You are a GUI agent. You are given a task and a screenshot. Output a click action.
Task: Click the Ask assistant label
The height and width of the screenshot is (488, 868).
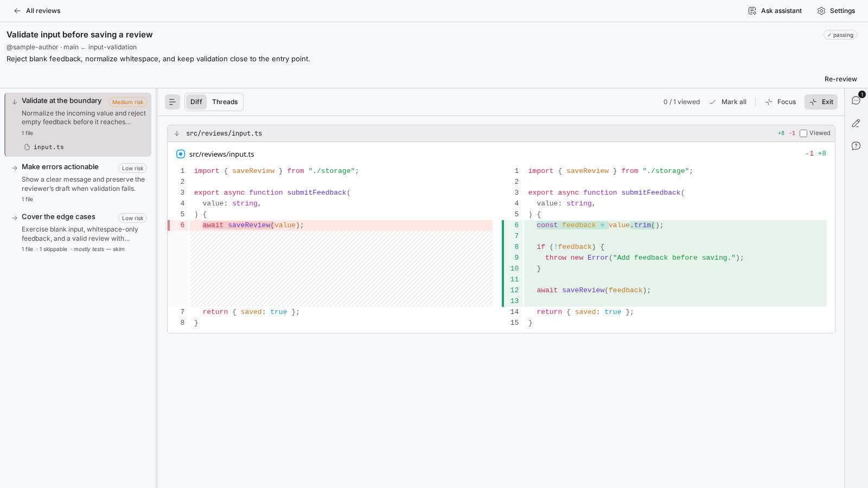pos(781,11)
